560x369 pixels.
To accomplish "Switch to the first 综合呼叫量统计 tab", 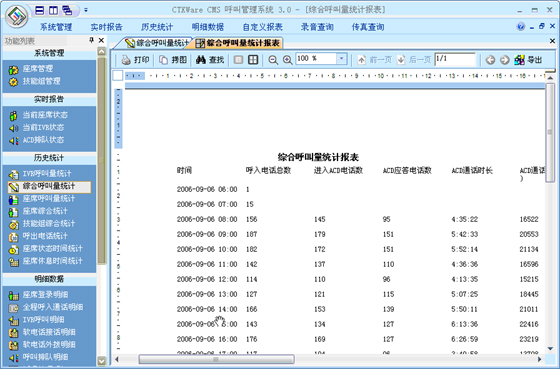I will [x=156, y=43].
